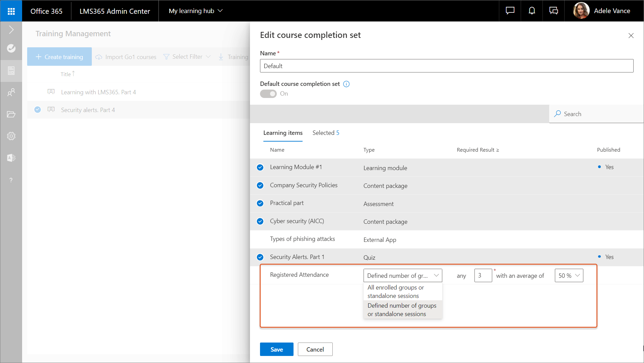Open the settings gear in sidebar
This screenshot has width=644, height=363.
tap(11, 136)
